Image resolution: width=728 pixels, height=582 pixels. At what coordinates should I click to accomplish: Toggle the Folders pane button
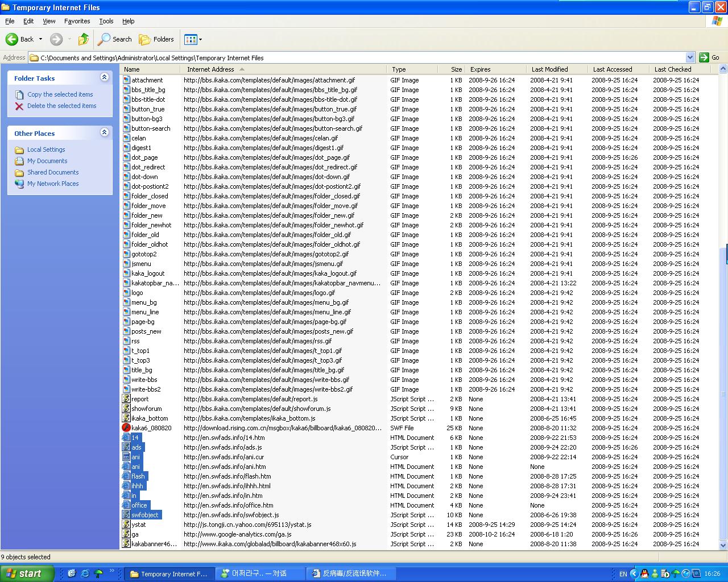click(x=157, y=39)
